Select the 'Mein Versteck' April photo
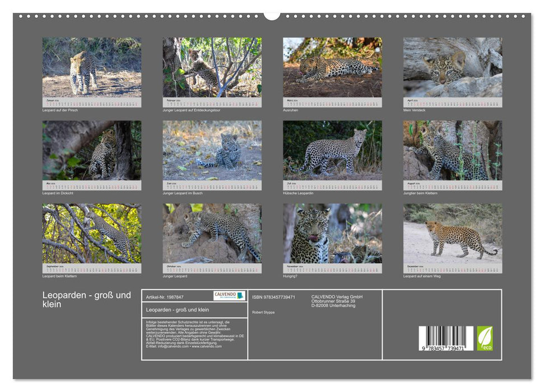The image size is (544, 392). [x=453, y=67]
